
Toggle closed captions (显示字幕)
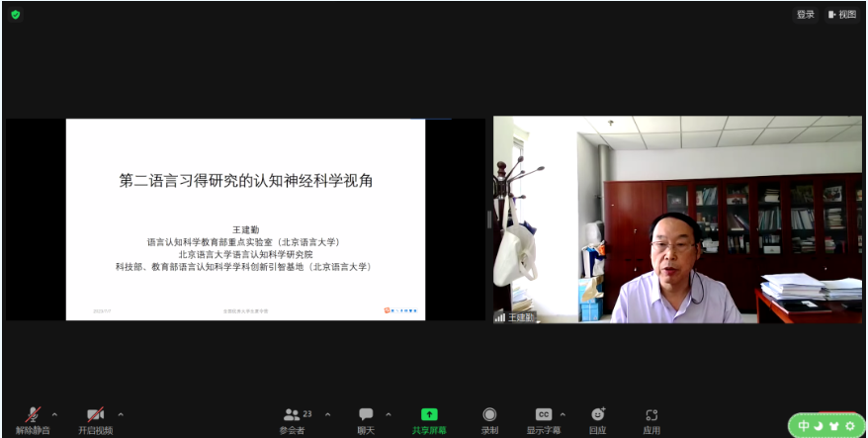pyautogui.click(x=544, y=419)
